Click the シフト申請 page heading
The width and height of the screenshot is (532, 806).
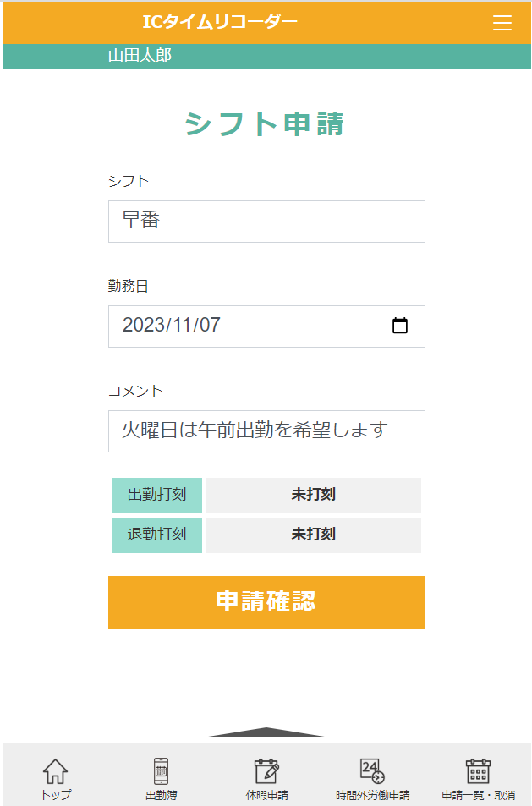tap(265, 124)
